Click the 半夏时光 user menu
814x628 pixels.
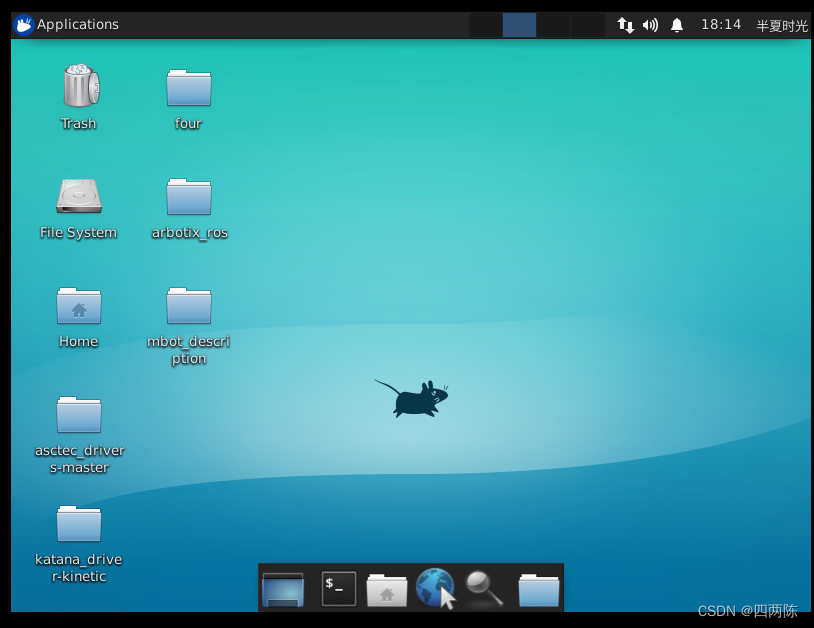pyautogui.click(x=782, y=25)
